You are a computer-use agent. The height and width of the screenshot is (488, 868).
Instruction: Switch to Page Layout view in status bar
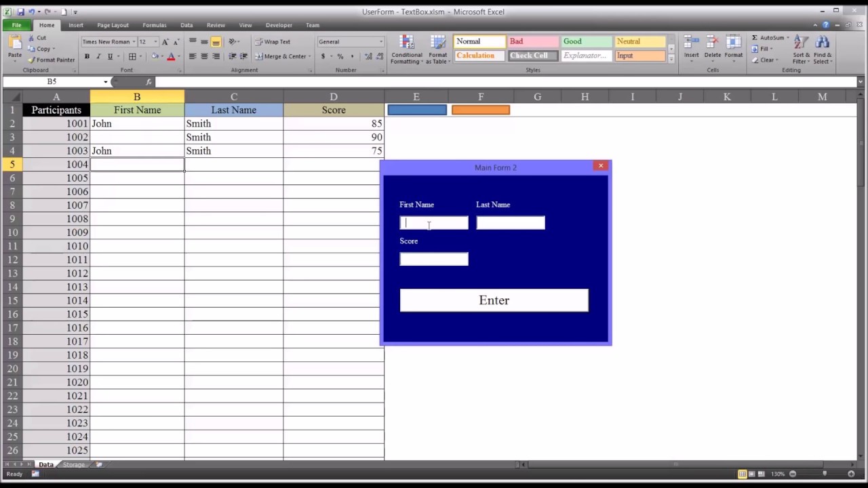[753, 474]
